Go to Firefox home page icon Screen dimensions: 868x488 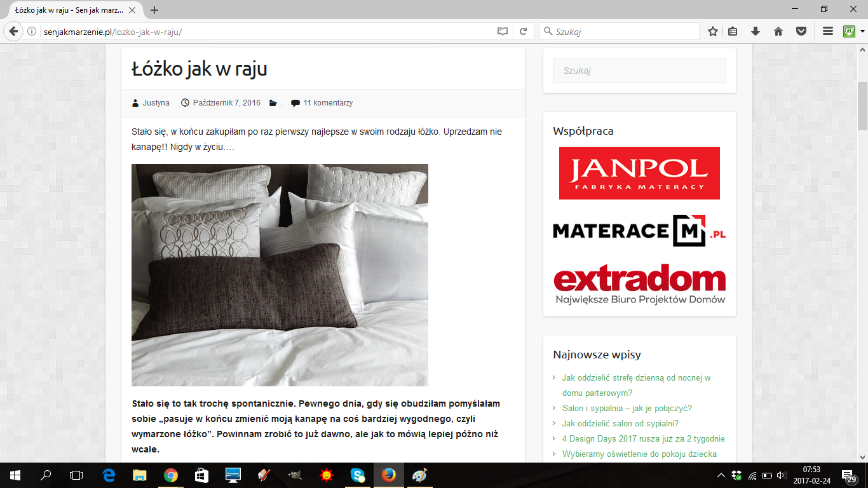[x=778, y=31]
